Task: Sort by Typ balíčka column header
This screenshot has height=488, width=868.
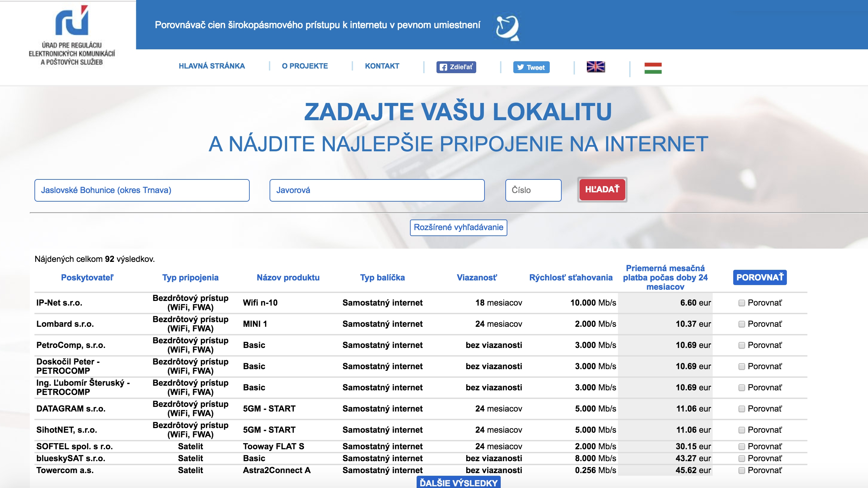Action: coord(383,277)
